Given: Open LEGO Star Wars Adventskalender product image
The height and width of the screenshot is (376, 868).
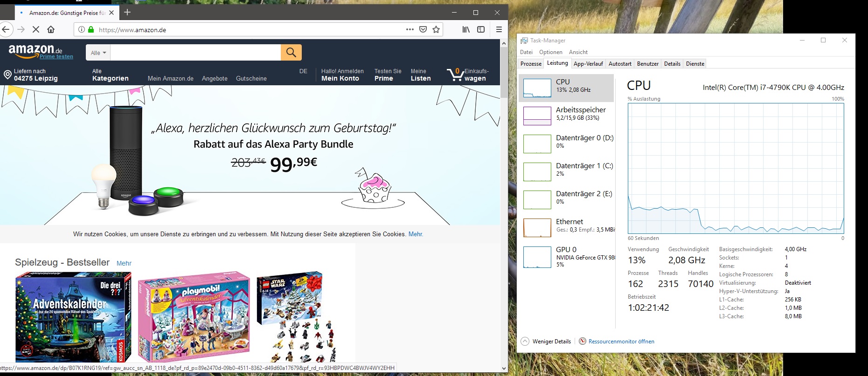Looking at the screenshot, I should point(297,317).
